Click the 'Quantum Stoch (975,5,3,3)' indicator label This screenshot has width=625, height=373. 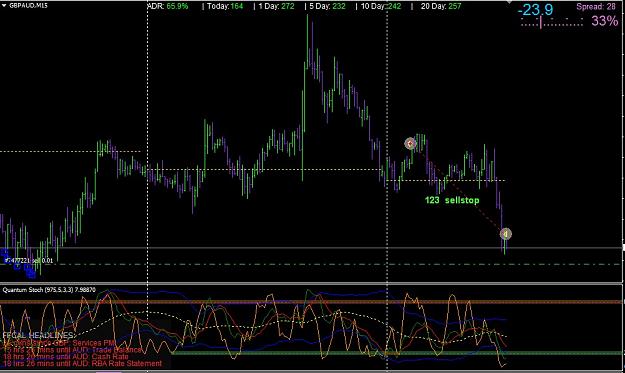point(49,290)
